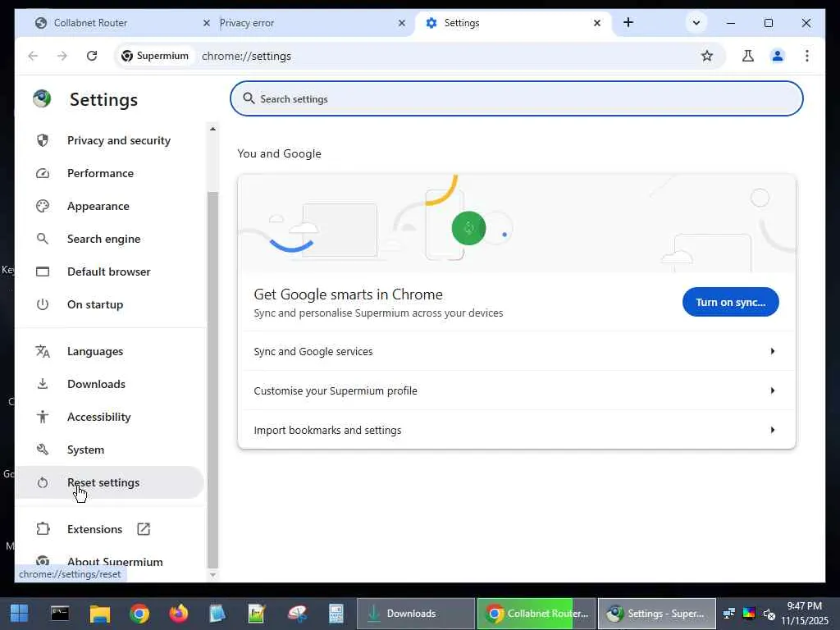Open the three-dot browser menu
Screen dimensions: 840x630
pos(807,56)
